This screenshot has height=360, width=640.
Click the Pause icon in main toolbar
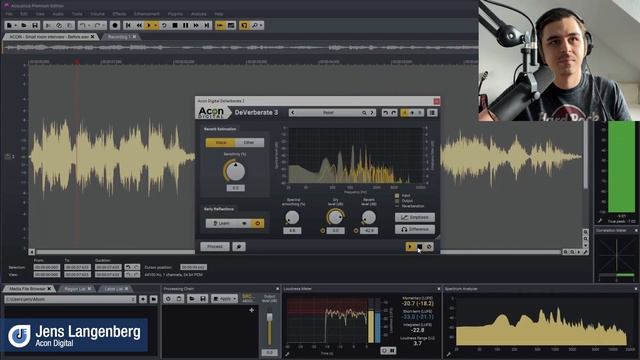pos(186,25)
